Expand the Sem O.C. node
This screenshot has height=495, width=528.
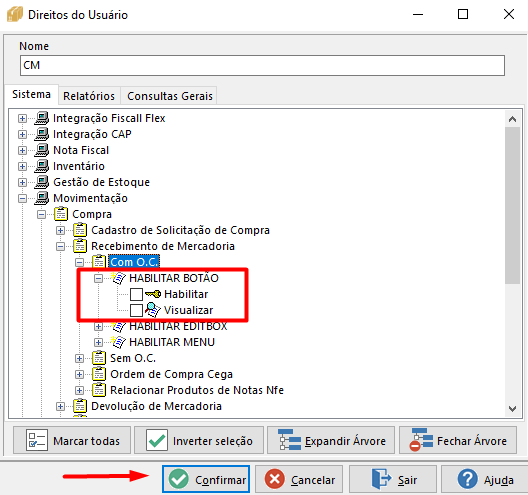(x=79, y=358)
